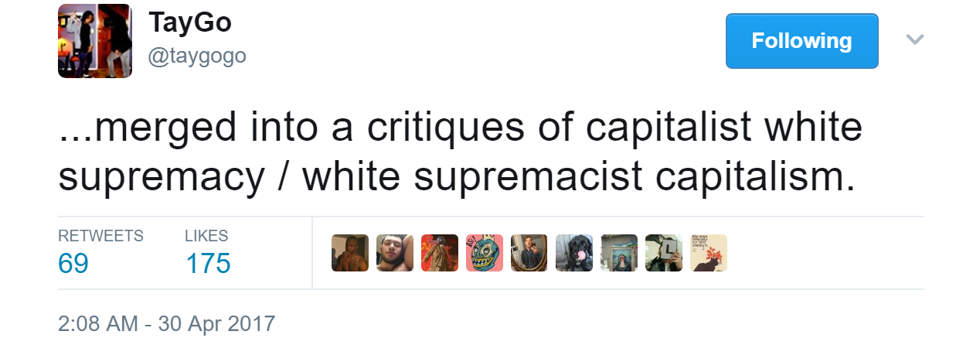The width and height of the screenshot is (980, 338).
Task: Click the beige cat poster avatar
Action: pos(708,253)
